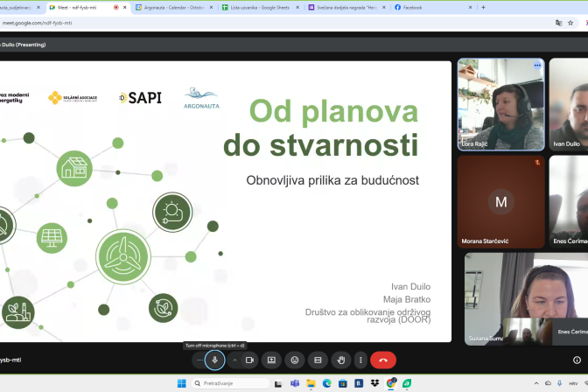
Task: Start presenting your screen now
Action: [271, 360]
